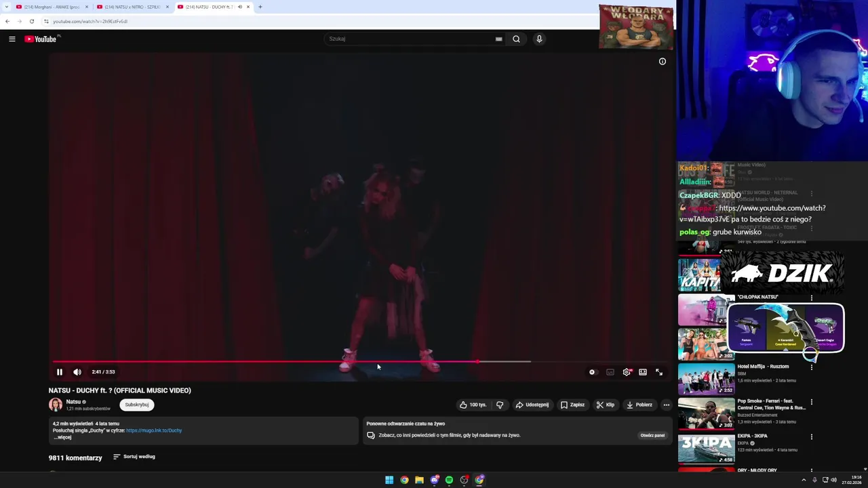This screenshot has height=488, width=868.
Task: Go forward in browser
Action: point(19,21)
